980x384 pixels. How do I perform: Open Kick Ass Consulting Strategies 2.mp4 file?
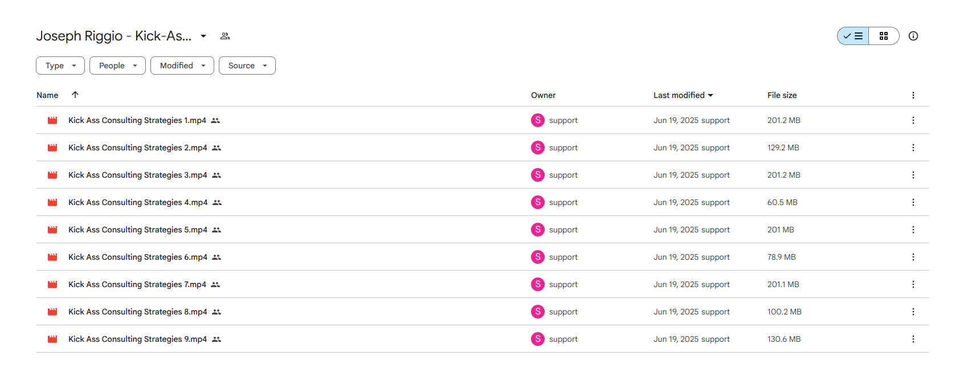click(x=138, y=148)
